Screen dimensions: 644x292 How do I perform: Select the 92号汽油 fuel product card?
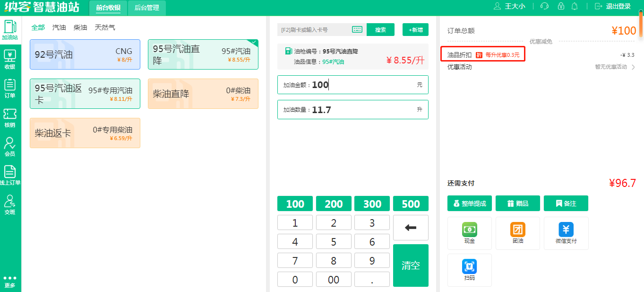pos(85,54)
